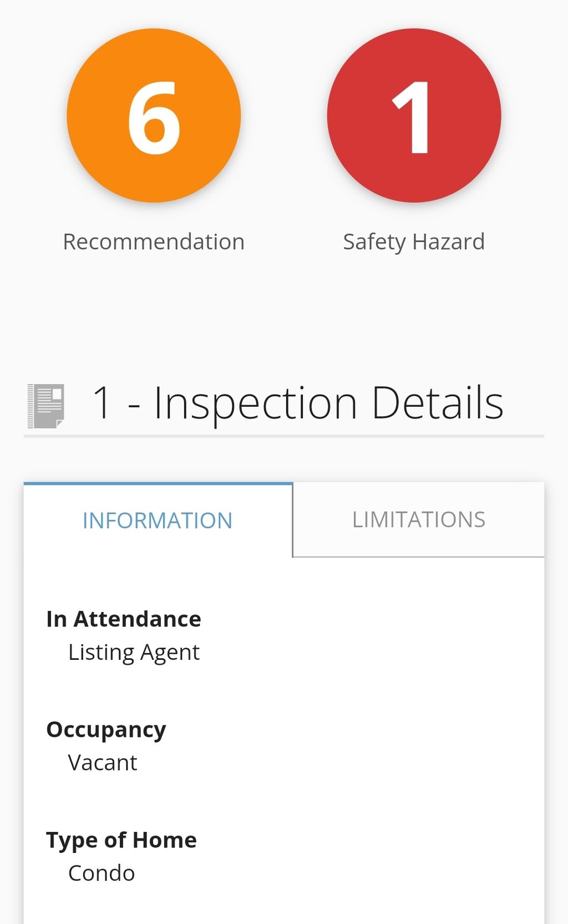Tap the white number 1 numeral

click(412, 117)
